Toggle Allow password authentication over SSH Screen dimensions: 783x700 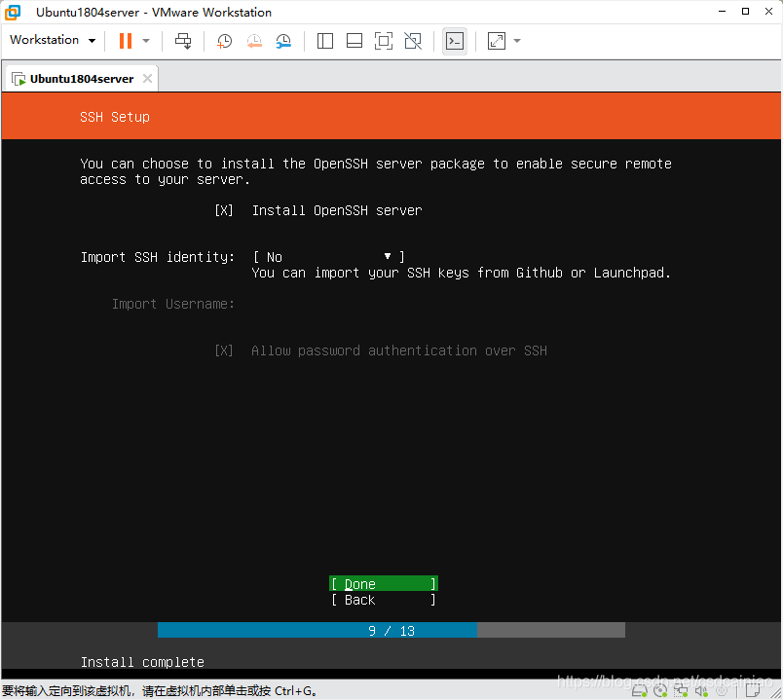[224, 350]
